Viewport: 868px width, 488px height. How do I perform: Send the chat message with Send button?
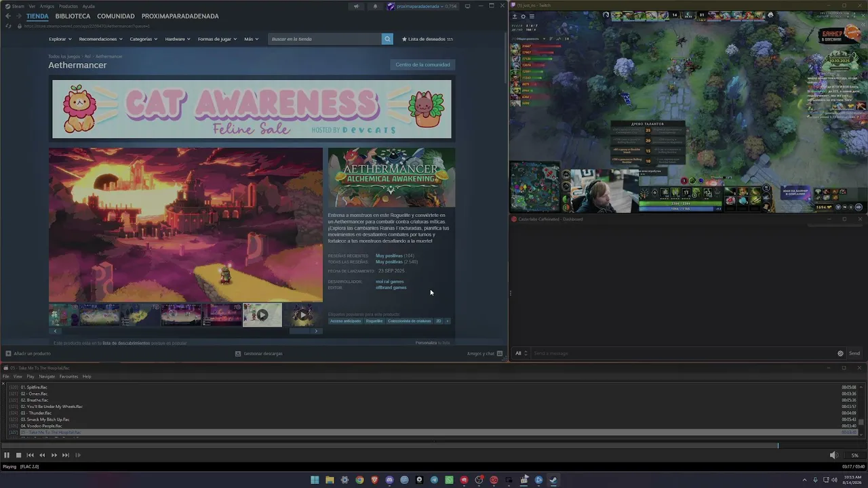click(854, 353)
